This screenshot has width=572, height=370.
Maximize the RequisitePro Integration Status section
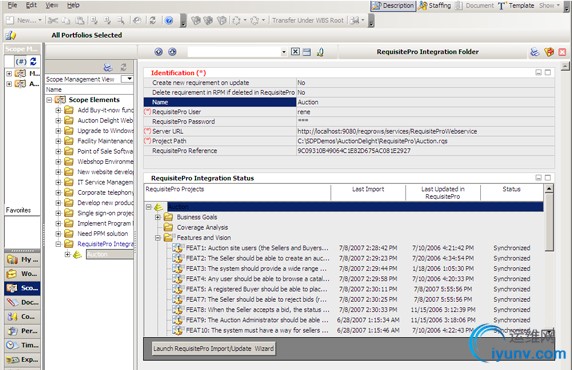coord(548,177)
